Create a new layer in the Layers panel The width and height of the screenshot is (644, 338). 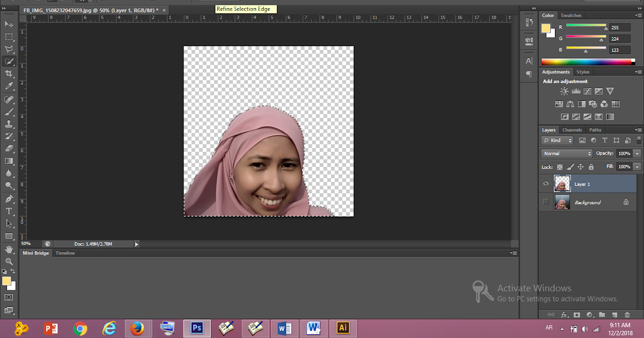tap(614, 315)
